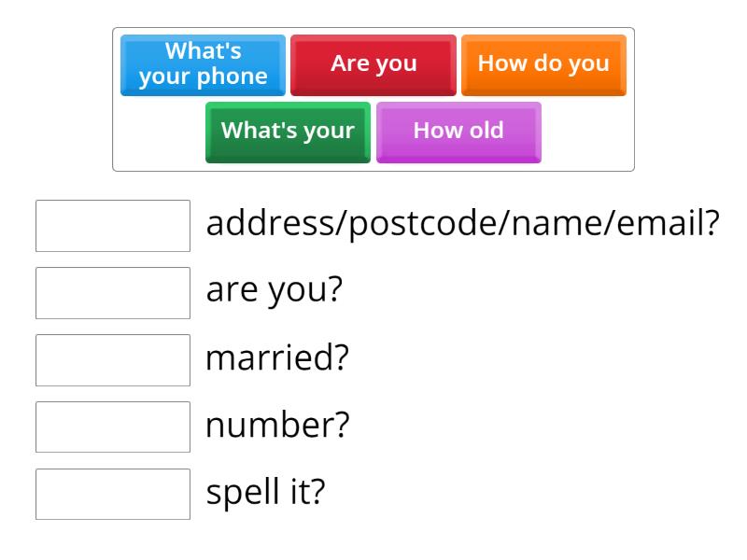Click the "are you?" sentence ending
Screen dimensions: 747x560
(274, 292)
